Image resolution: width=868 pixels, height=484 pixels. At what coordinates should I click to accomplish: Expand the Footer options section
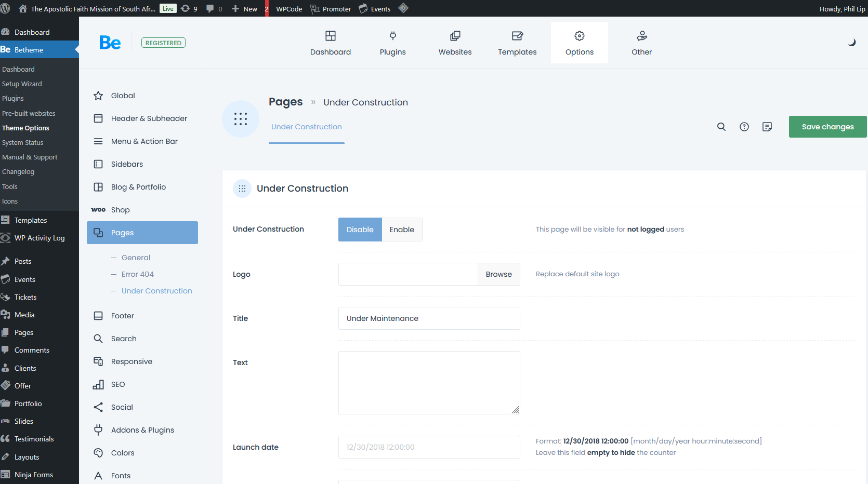[122, 316]
